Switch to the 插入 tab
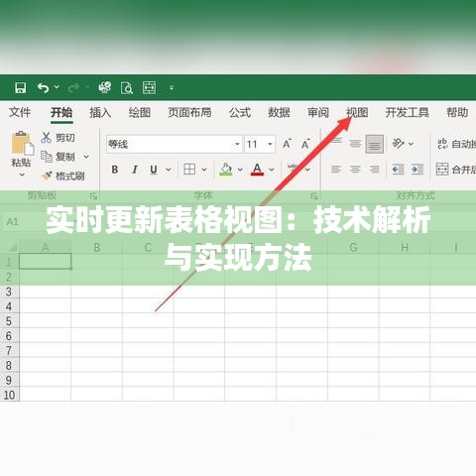This screenshot has width=476, height=476. pyautogui.click(x=100, y=112)
